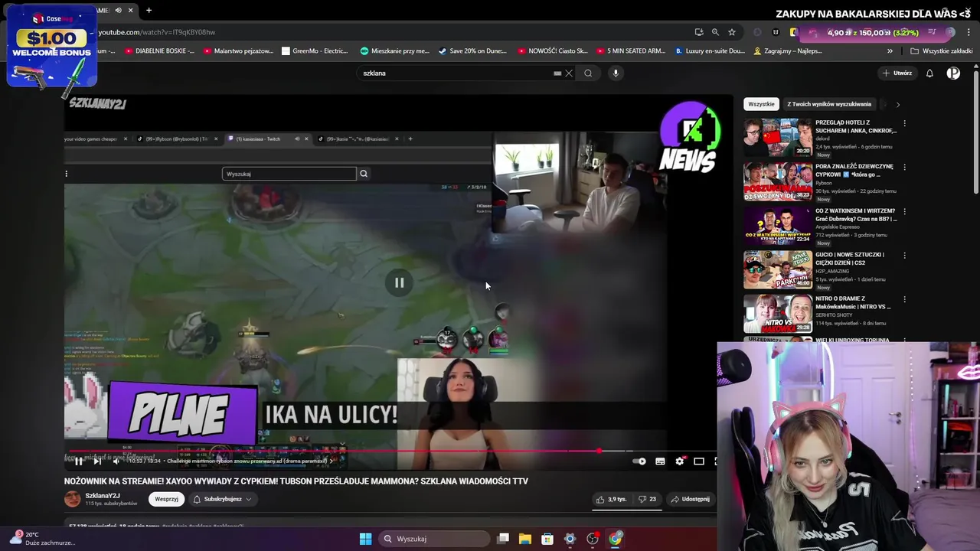Open the DIABELNIE BOSKIE bookmark
The height and width of the screenshot is (551, 980).
tap(159, 51)
